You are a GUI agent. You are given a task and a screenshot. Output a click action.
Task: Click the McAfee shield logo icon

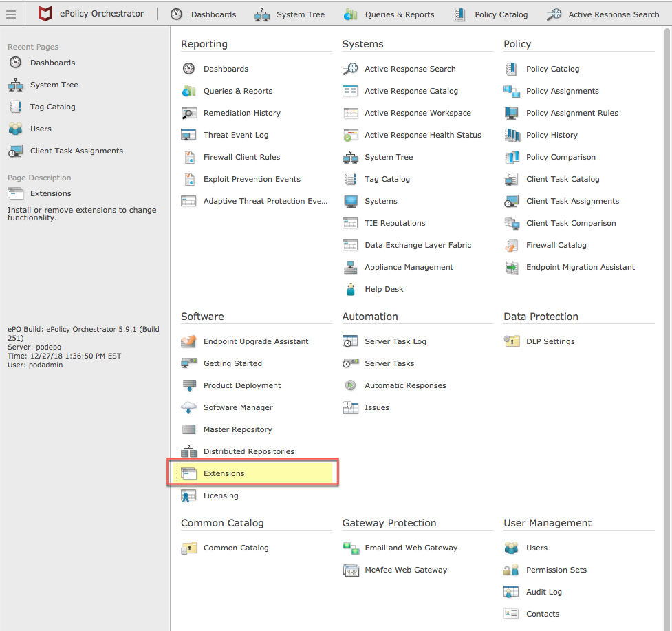[x=45, y=14]
